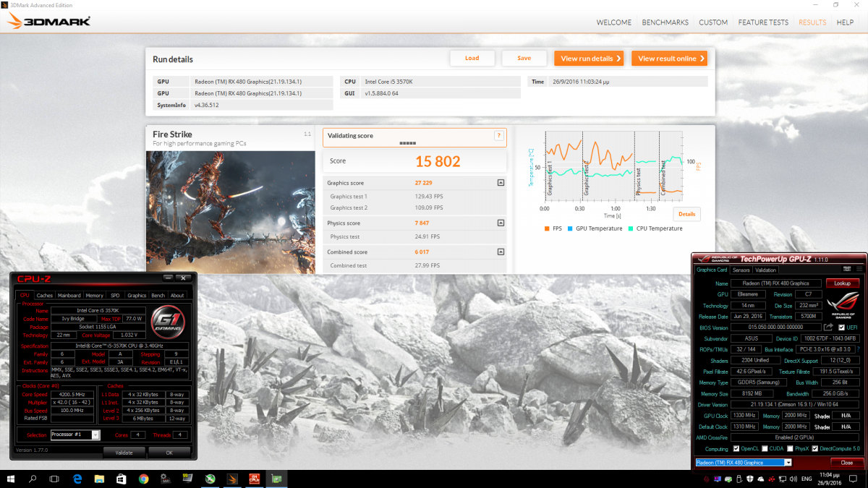The width and height of the screenshot is (868, 488).
Task: Switch to the Caches tab in CPU-Z
Action: coord(45,295)
